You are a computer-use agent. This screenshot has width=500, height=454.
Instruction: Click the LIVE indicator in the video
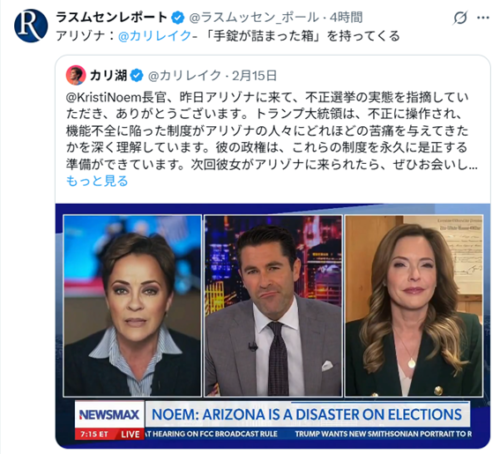[130, 434]
